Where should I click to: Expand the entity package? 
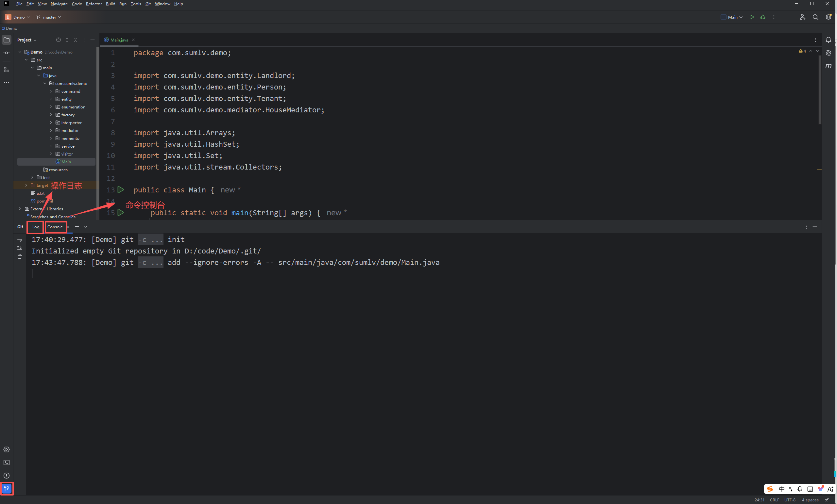click(51, 99)
